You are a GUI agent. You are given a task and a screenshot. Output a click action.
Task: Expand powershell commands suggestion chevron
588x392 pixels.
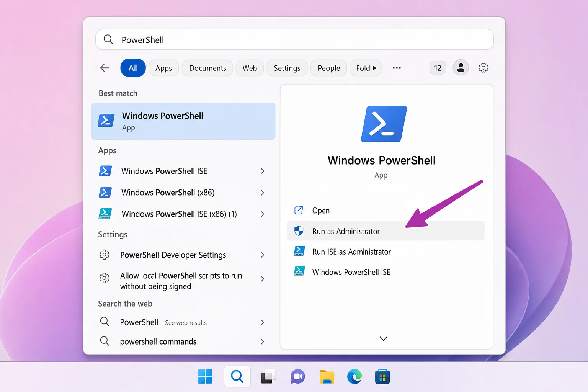click(x=262, y=341)
